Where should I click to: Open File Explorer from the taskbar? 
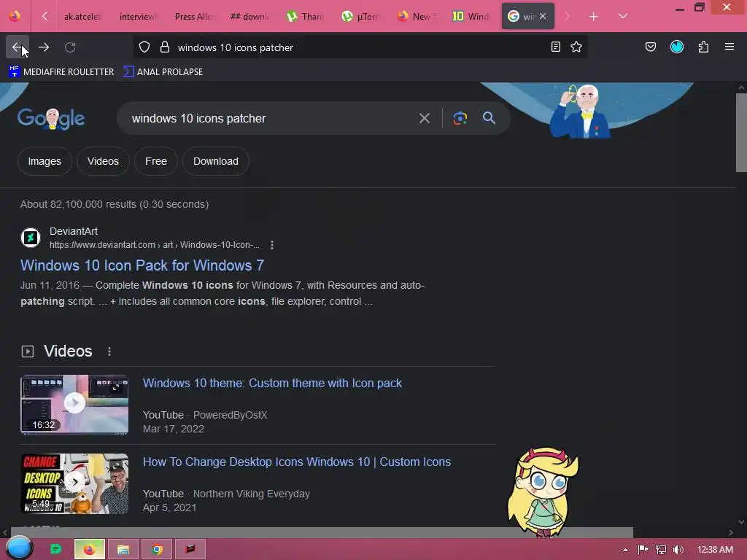click(123, 550)
